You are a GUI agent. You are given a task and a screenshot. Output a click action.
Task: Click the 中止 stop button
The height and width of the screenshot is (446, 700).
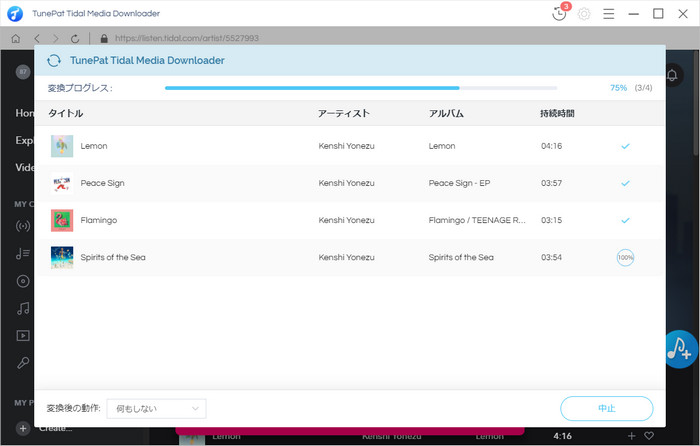pos(607,408)
